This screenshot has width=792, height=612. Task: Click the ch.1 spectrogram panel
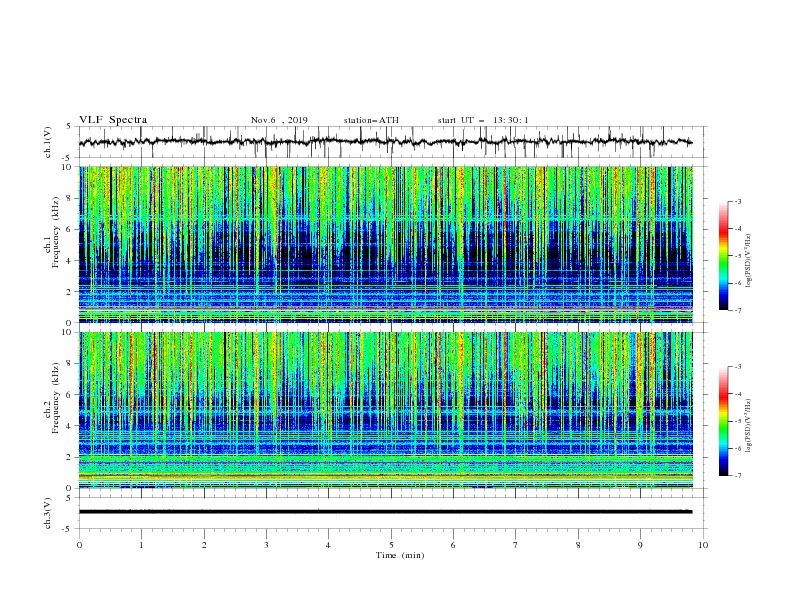click(385, 244)
